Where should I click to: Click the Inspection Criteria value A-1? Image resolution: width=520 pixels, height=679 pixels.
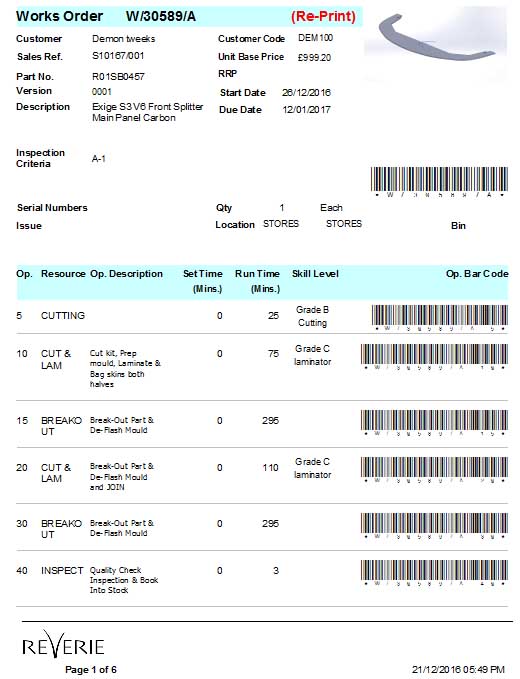coord(99,159)
